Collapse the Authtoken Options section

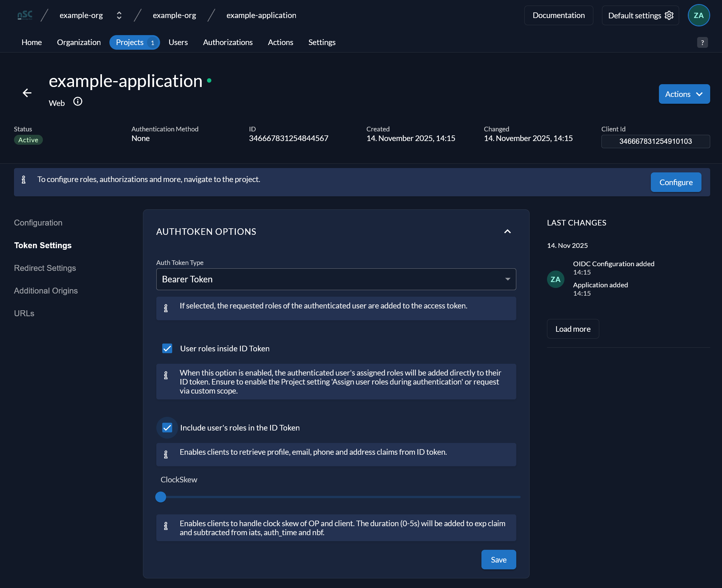click(507, 232)
